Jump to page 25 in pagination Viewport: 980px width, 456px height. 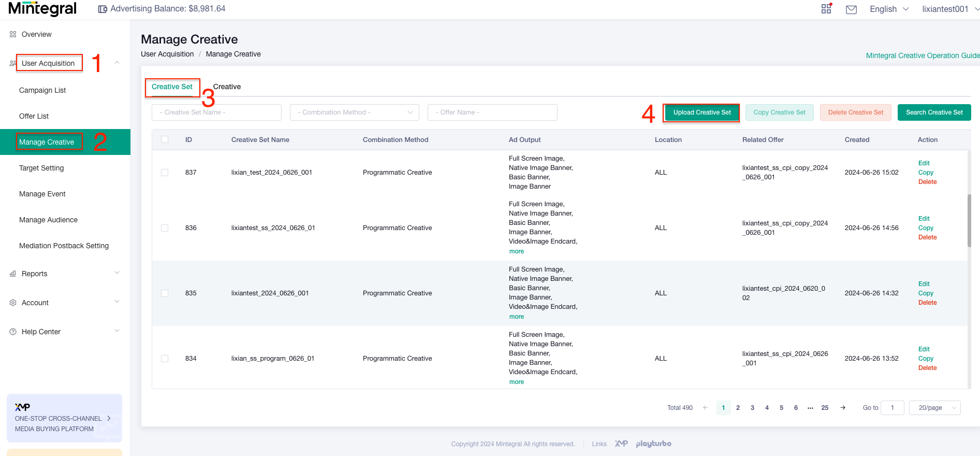tap(825, 408)
